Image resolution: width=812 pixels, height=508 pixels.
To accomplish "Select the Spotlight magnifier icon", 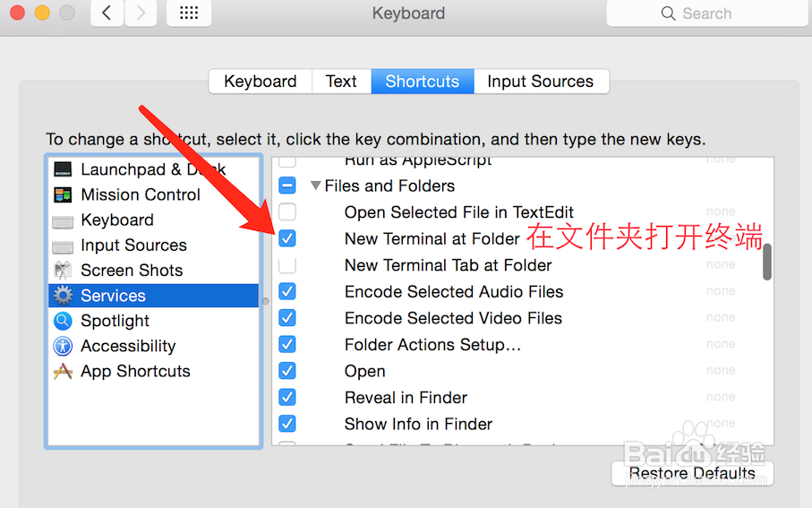I will tap(63, 320).
